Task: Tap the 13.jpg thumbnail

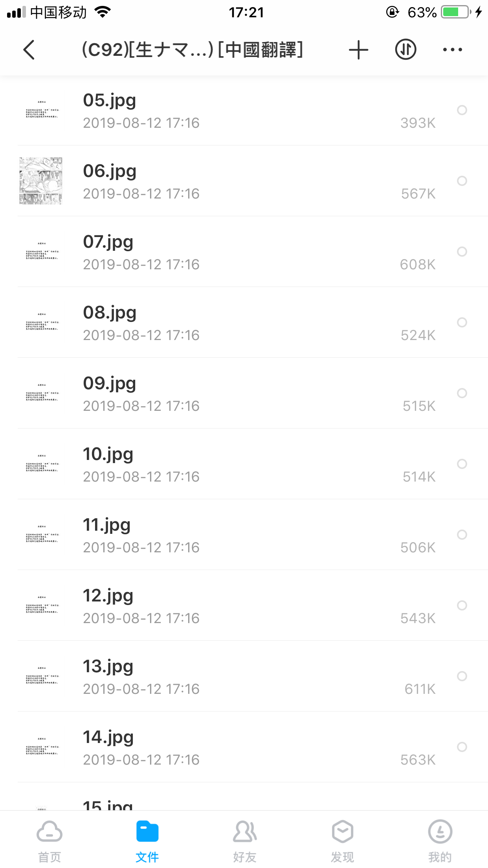Action: pyautogui.click(x=42, y=676)
